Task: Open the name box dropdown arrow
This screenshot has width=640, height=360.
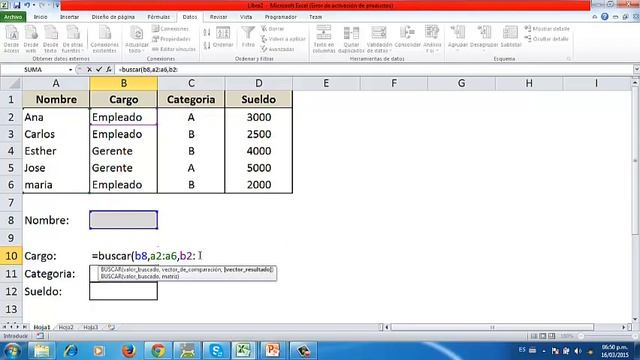Action: coord(71,70)
